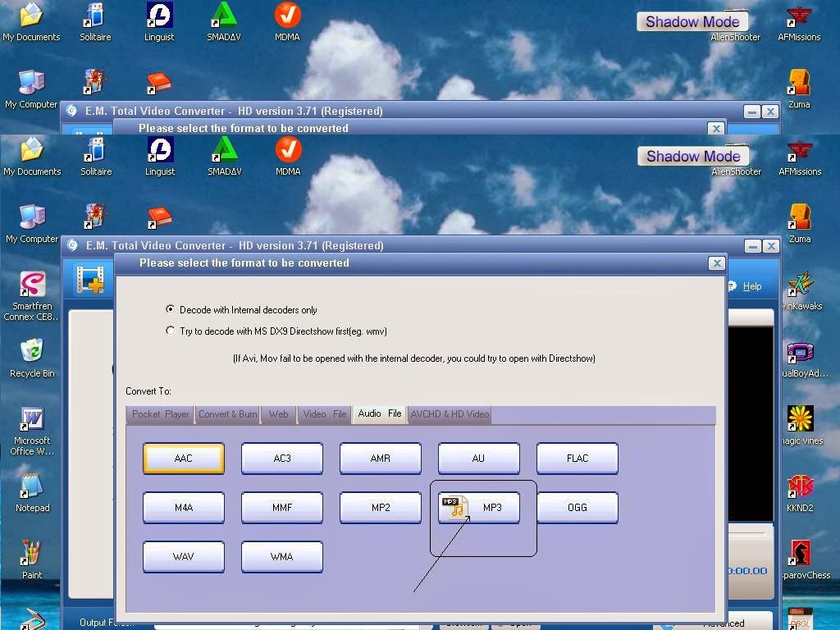Launch the KKND2 desktop shortcut
The image size is (840, 630).
tap(801, 494)
